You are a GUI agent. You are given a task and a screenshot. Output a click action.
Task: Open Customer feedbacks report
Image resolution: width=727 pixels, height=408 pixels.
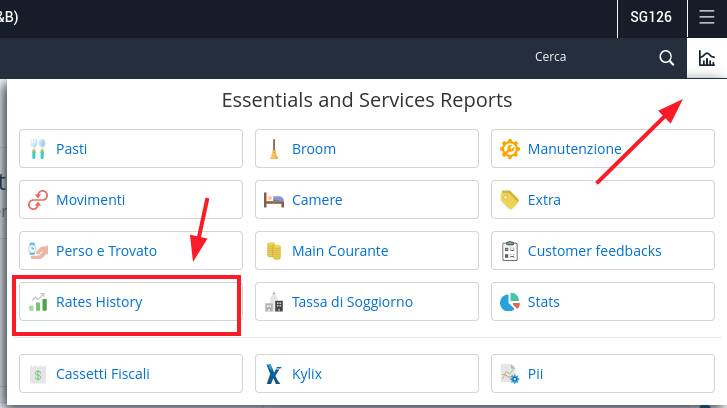click(x=603, y=251)
